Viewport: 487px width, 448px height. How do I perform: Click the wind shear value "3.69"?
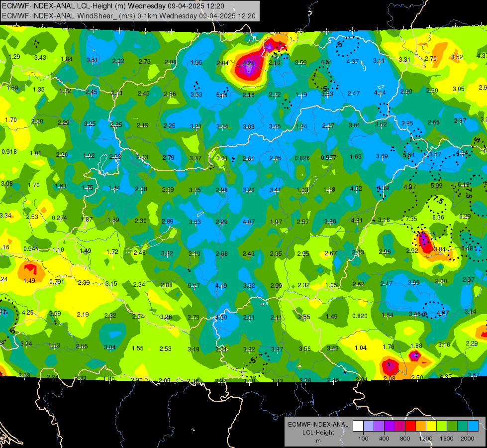(x=382, y=156)
